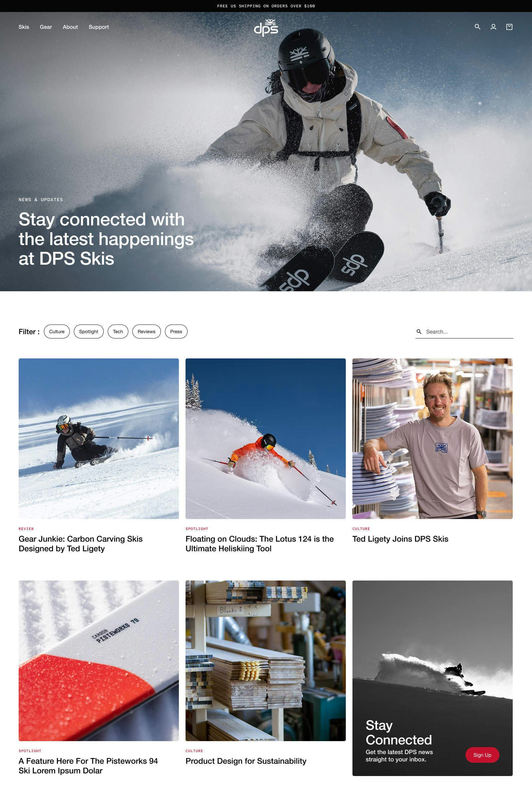This screenshot has height=789, width=532.
Task: Expand the About menu item
Action: tap(70, 27)
